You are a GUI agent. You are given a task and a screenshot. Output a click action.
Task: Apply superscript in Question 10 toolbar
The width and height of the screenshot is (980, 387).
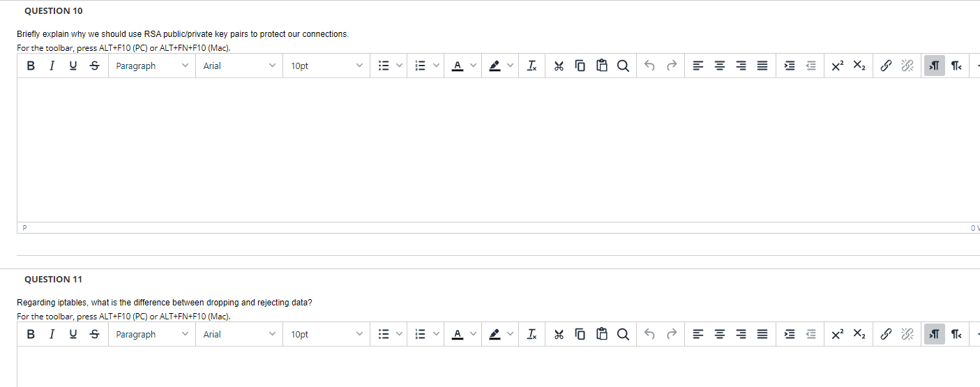[x=838, y=66]
